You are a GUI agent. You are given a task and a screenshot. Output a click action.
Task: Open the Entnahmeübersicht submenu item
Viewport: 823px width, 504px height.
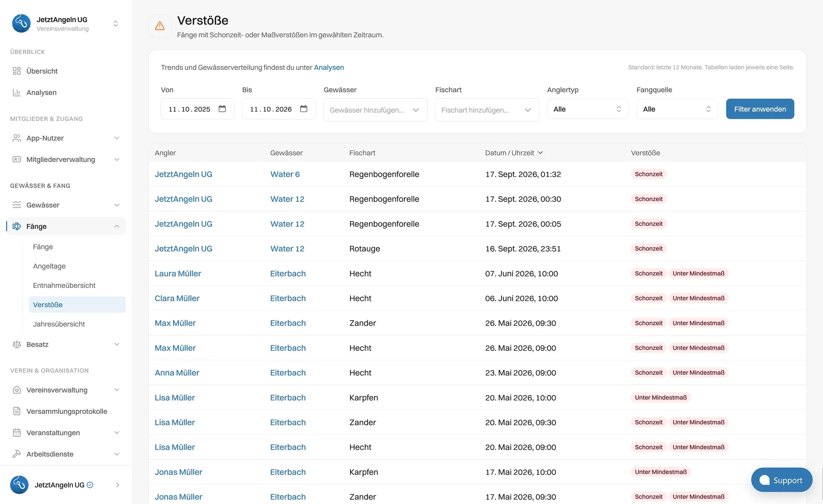64,285
